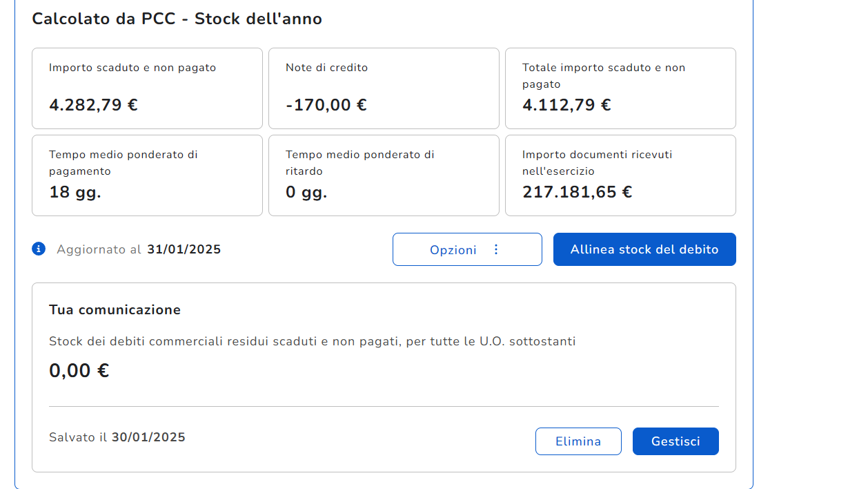The width and height of the screenshot is (868, 489).
Task: Click the Tempo medio ponderato di pagamento label
Action: [123, 163]
